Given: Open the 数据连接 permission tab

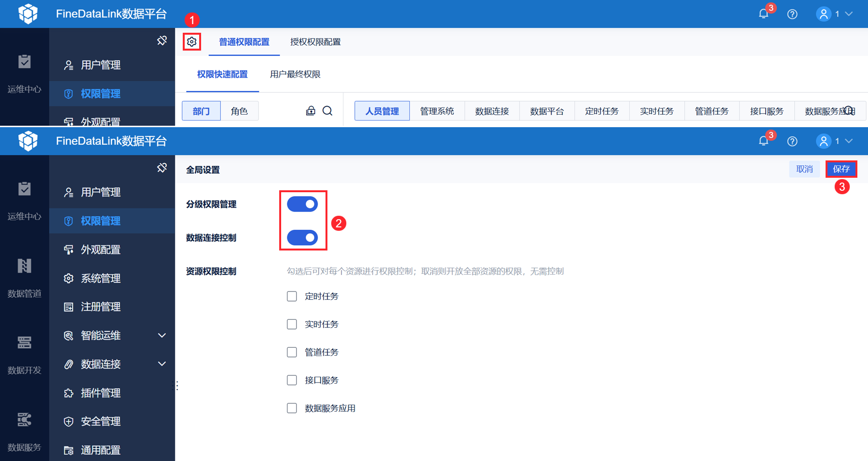Looking at the screenshot, I should [492, 111].
